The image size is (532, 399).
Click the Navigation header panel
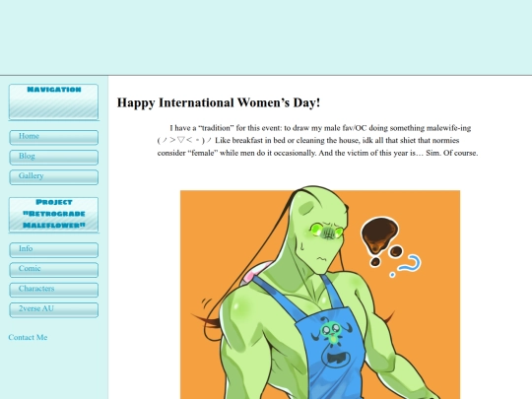click(x=53, y=102)
